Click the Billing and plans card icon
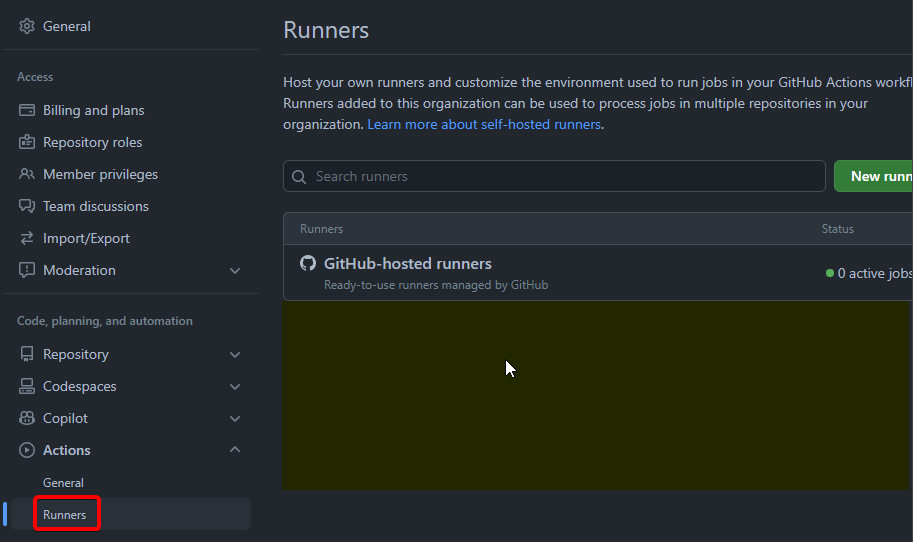 click(27, 110)
